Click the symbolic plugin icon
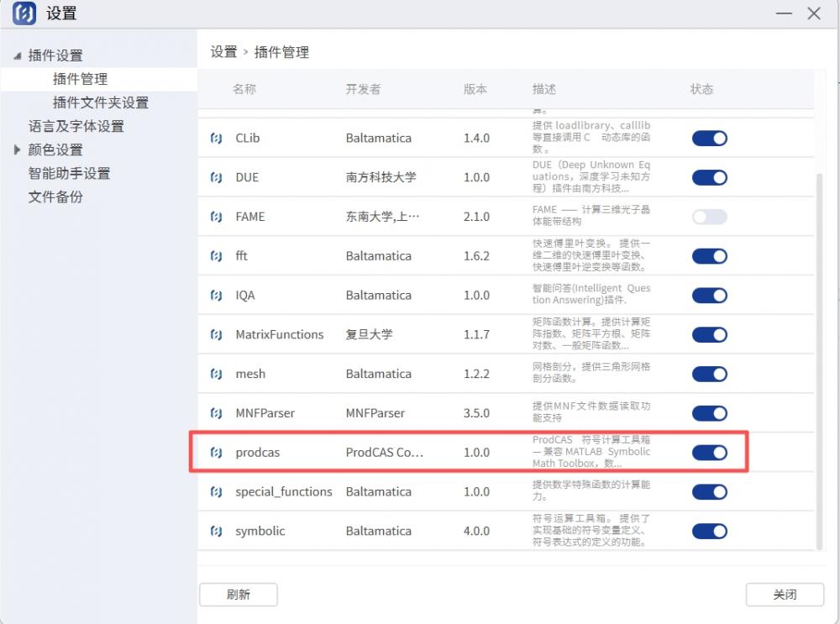 click(216, 532)
